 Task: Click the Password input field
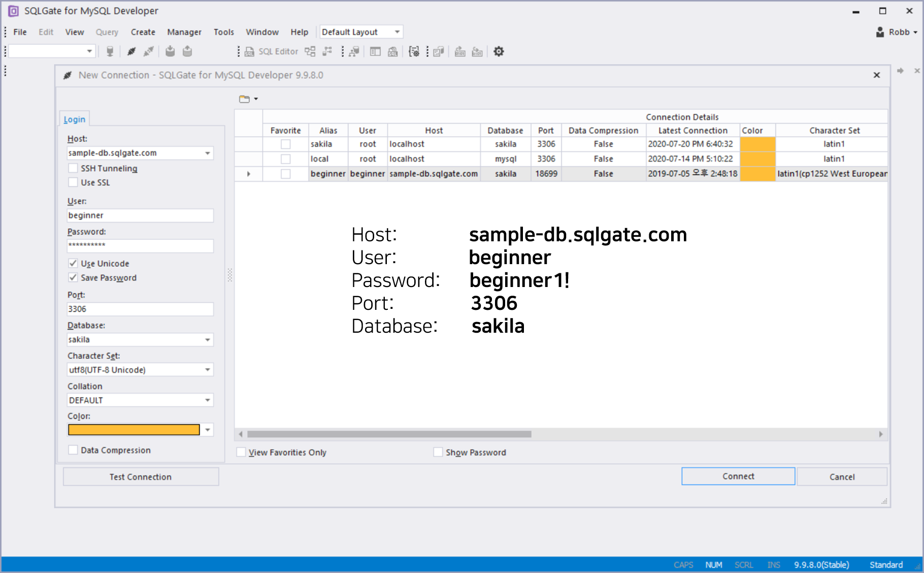(140, 246)
